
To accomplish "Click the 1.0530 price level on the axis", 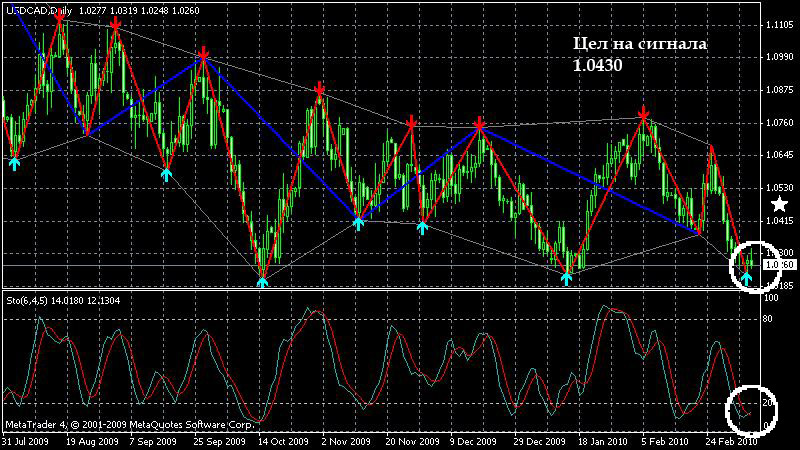I will click(x=780, y=188).
